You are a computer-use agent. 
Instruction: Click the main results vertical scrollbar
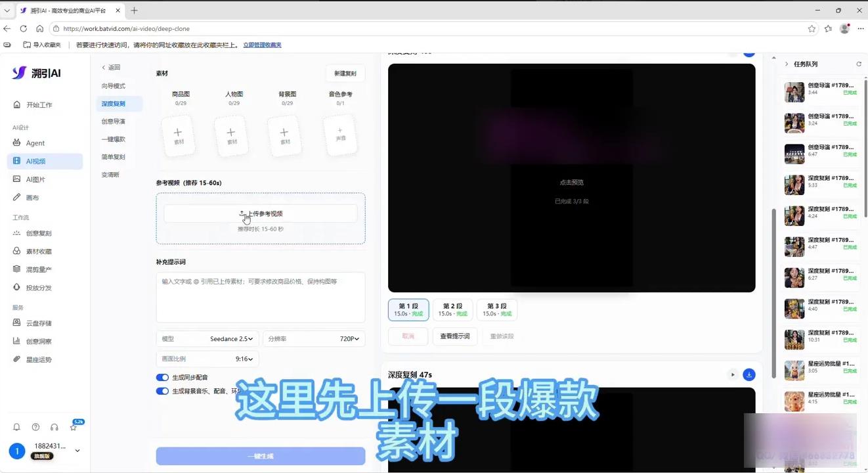(773, 294)
